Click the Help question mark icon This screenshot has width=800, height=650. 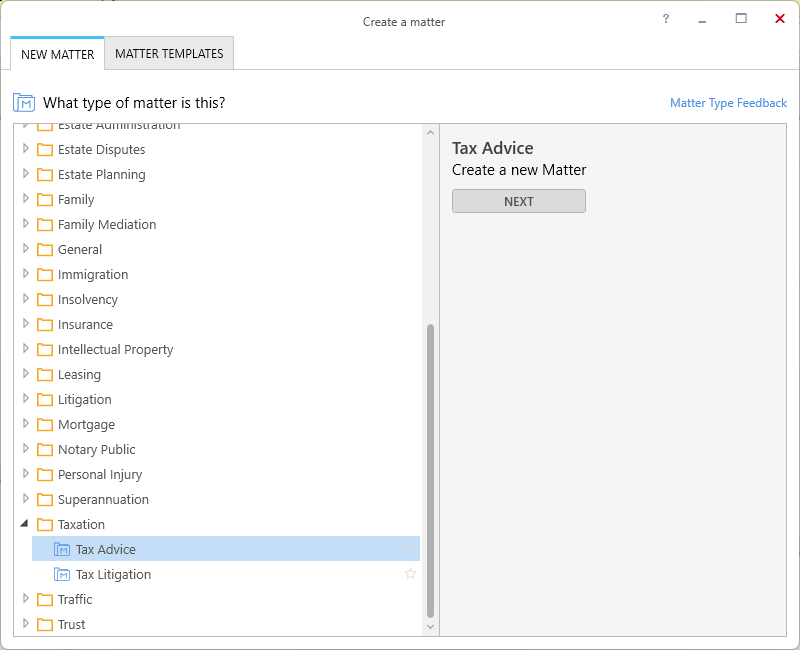666,19
